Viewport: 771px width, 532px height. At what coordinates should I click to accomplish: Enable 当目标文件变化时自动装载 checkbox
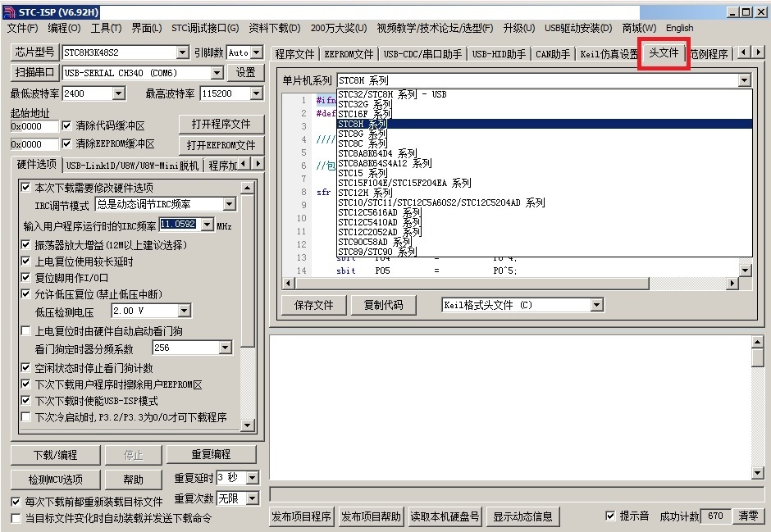pos(16,518)
